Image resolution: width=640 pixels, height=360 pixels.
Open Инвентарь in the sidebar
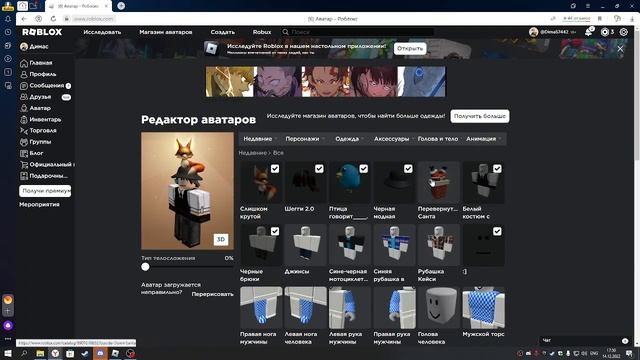pos(45,120)
